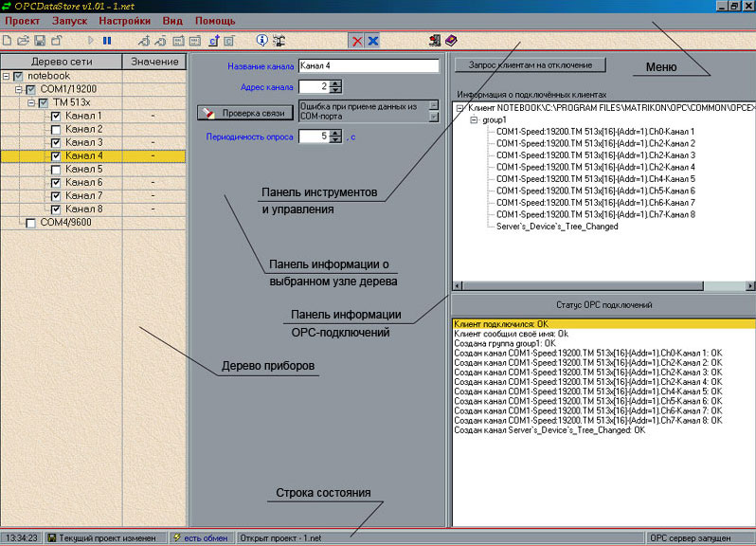Click the Название канала text field
This screenshot has height=546, width=756.
click(x=369, y=66)
